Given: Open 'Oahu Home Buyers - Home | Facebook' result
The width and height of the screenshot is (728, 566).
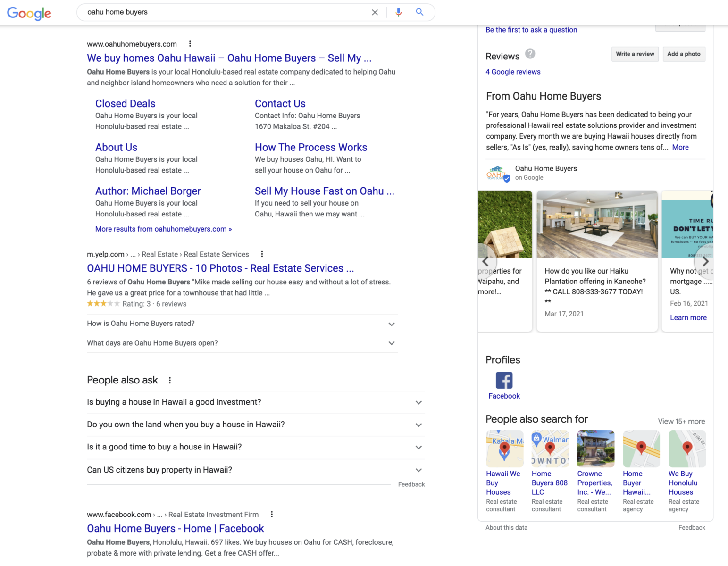Looking at the screenshot, I should click(176, 529).
